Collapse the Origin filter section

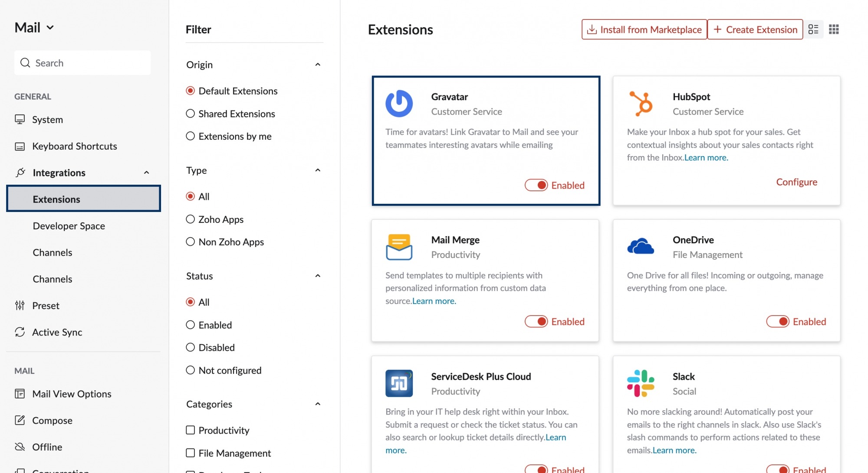pyautogui.click(x=318, y=65)
